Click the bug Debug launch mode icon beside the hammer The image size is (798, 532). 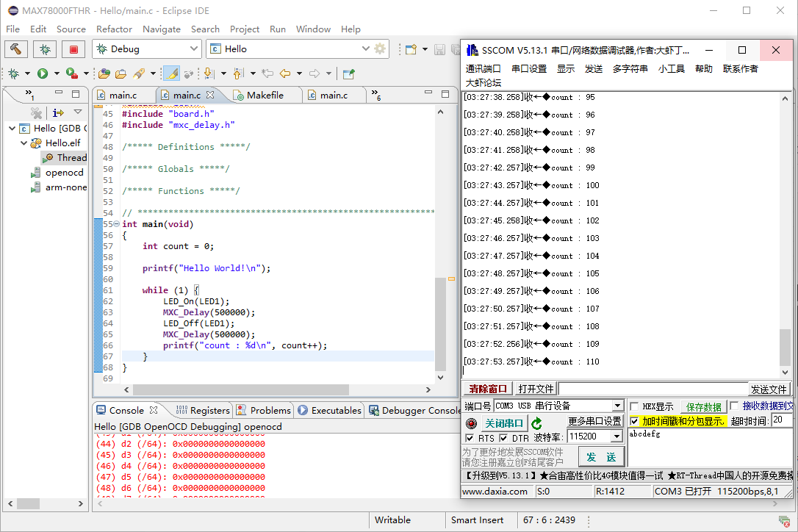[x=45, y=49]
